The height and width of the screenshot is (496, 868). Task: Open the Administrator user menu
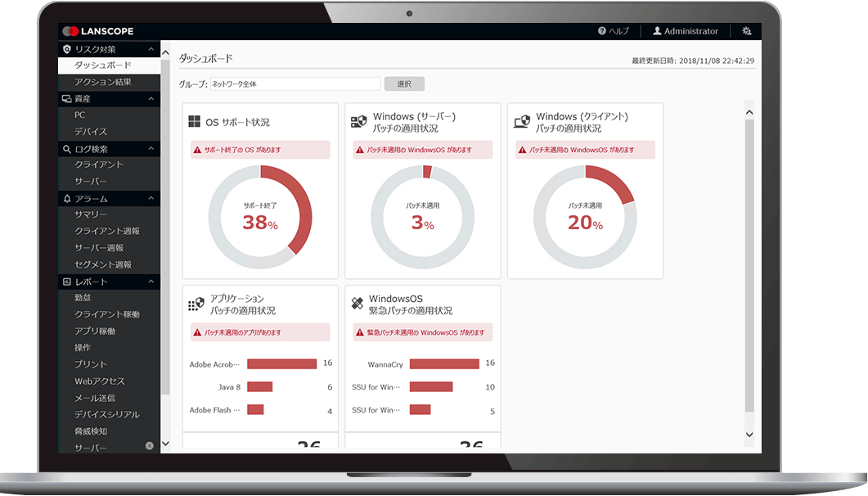click(x=686, y=31)
